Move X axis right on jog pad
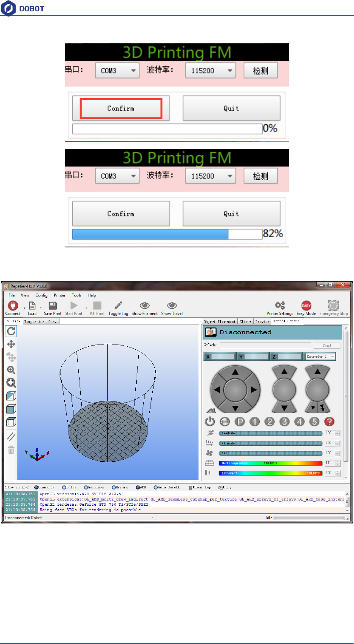354x644 pixels. pos(254,390)
